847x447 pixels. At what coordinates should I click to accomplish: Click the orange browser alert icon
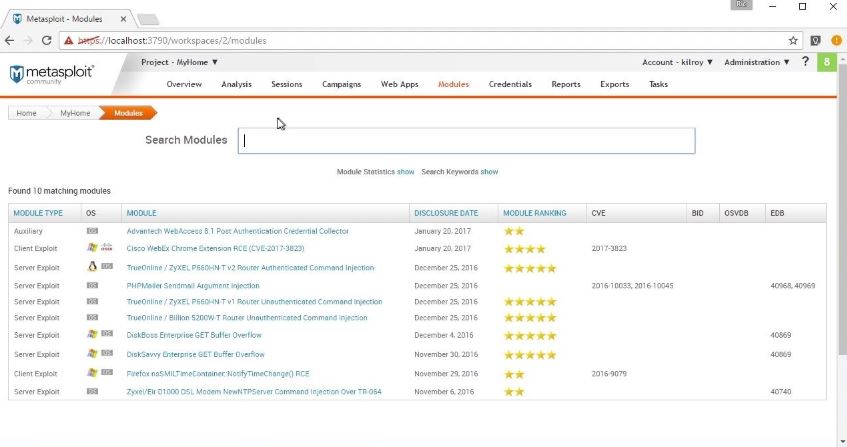tap(836, 40)
